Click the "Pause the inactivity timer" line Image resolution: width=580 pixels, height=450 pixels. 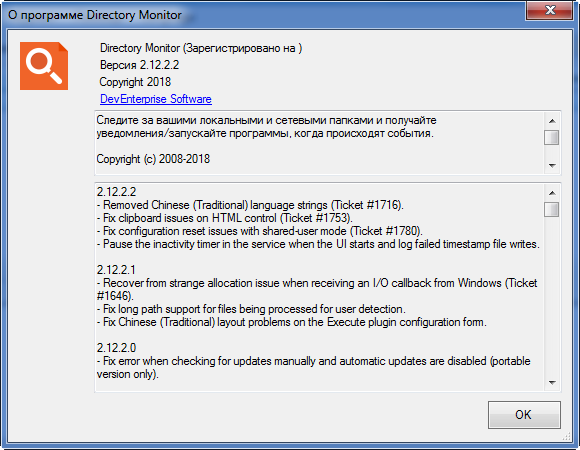click(x=318, y=244)
